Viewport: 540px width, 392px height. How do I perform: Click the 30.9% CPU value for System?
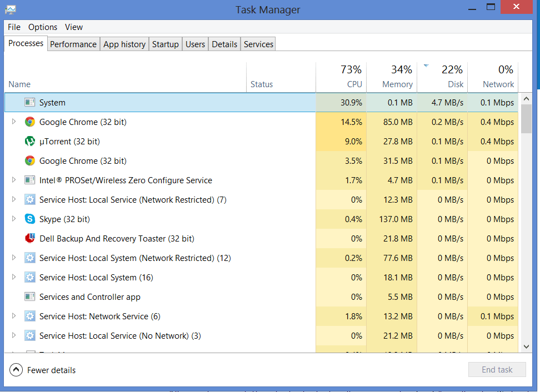pyautogui.click(x=351, y=103)
